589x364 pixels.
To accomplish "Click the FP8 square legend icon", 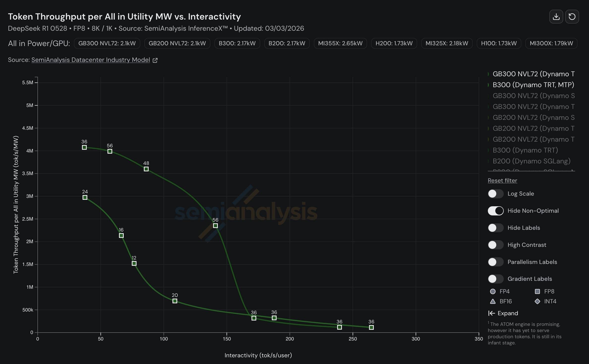I will coord(537,291).
